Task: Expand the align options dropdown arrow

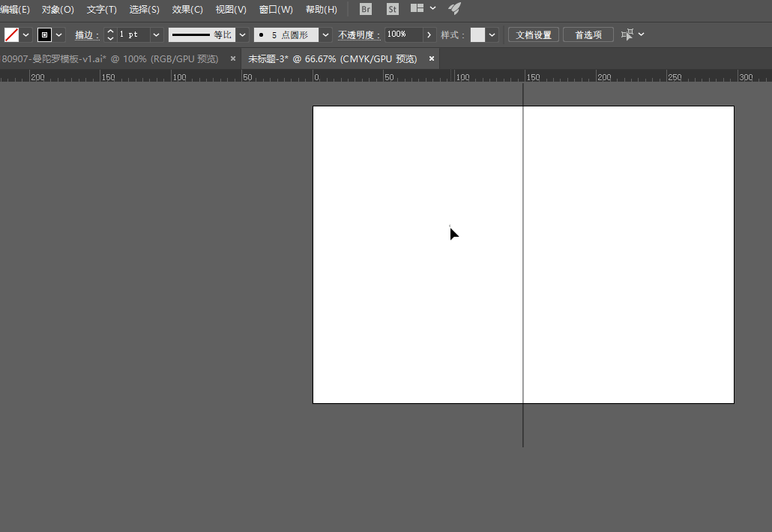Action: (x=641, y=34)
